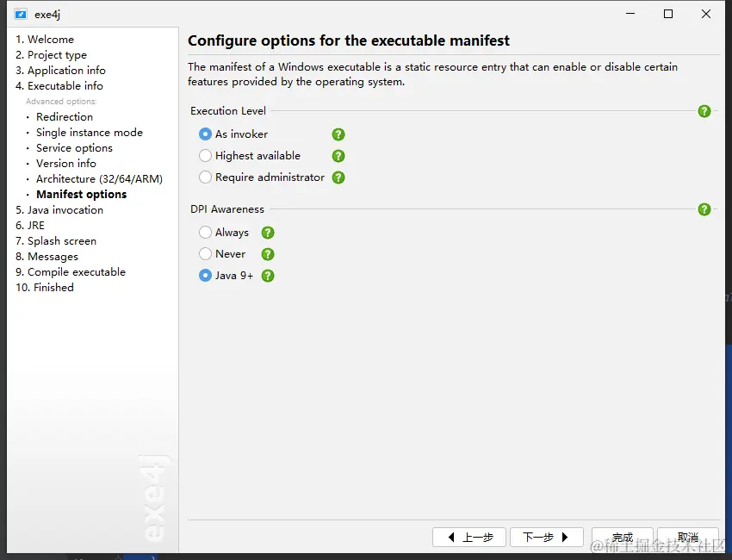Open help icon next to Always
The height and width of the screenshot is (560, 732).
[268, 233]
